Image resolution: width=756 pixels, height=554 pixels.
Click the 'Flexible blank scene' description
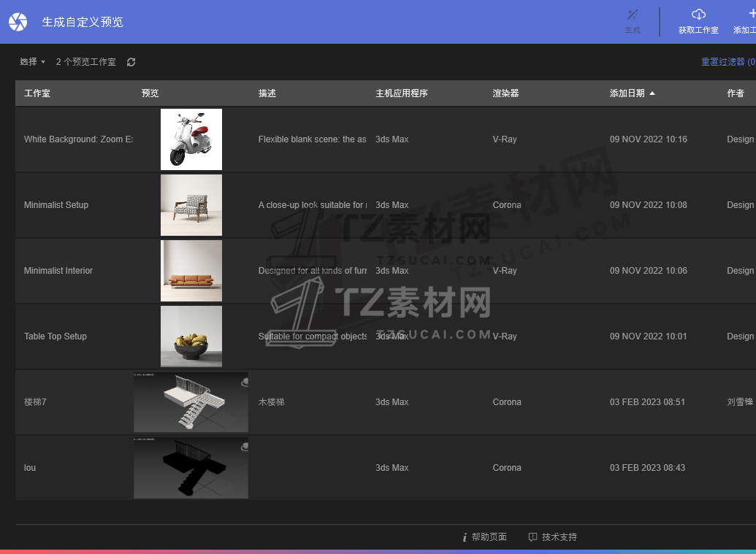coord(313,139)
